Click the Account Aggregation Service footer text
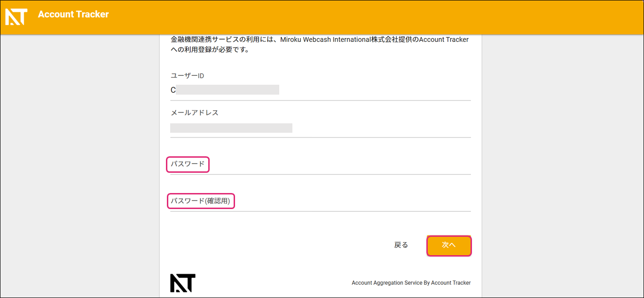 411,283
